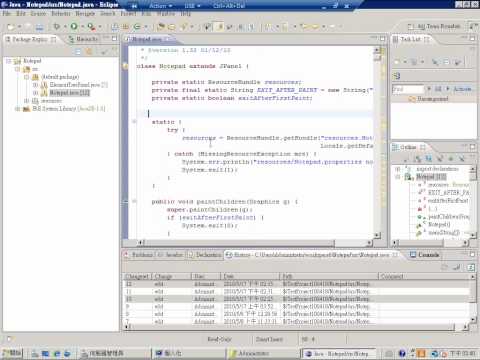Click Link with Editor in Package Explorer
The height and width of the screenshot is (360, 480).
point(89,51)
